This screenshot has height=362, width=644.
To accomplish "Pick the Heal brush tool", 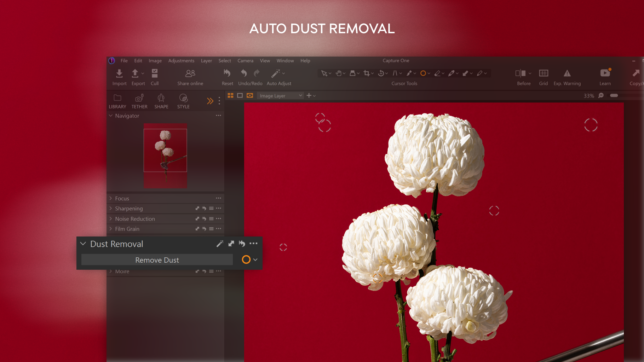I will click(x=409, y=73).
